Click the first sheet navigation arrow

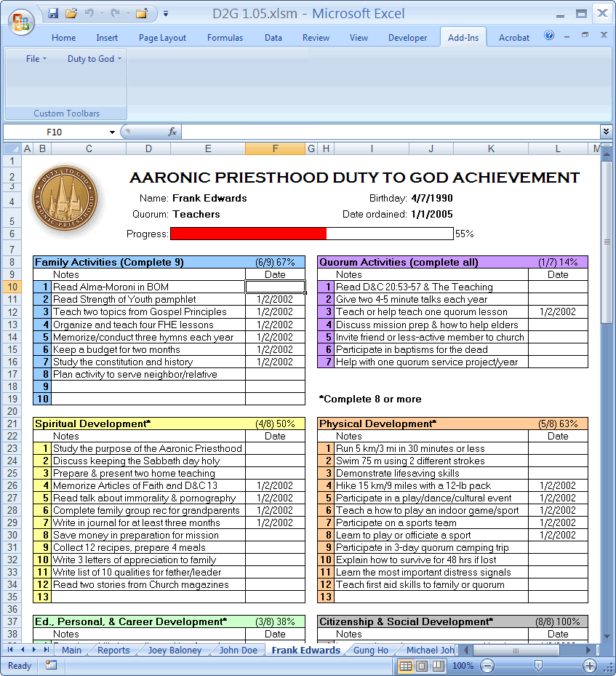pyautogui.click(x=10, y=649)
